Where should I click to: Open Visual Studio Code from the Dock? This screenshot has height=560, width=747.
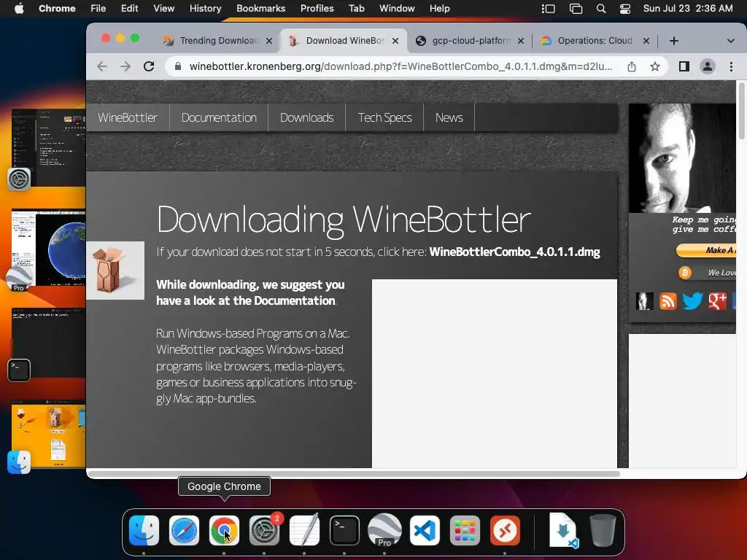click(425, 531)
